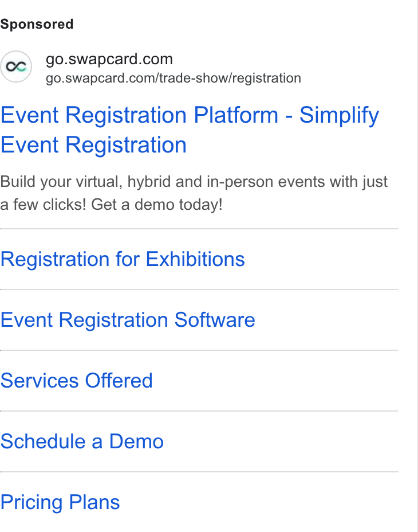Image resolution: width=418 pixels, height=532 pixels.
Task: Click 'Simplify' in the ad headline
Action: 339,115
